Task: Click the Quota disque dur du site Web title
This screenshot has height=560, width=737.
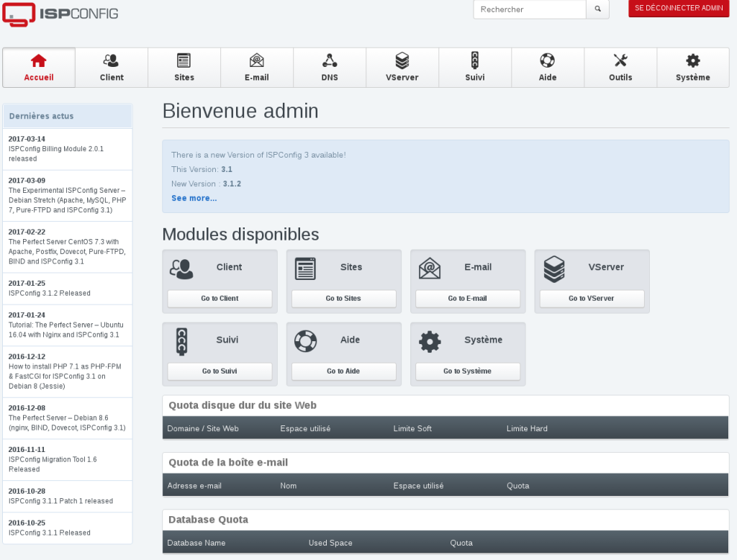Action: coord(243,405)
